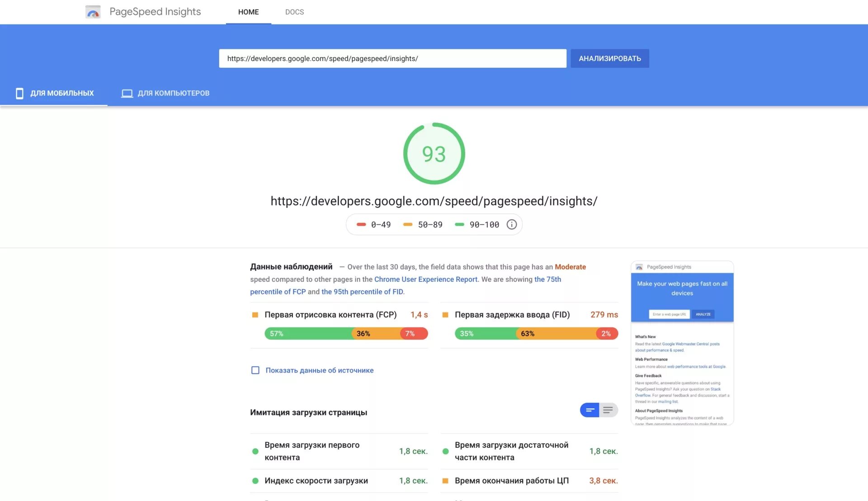Select the ДЛЯ МОБИЛЬНЫХ tab
The width and height of the screenshot is (868, 501).
click(54, 93)
